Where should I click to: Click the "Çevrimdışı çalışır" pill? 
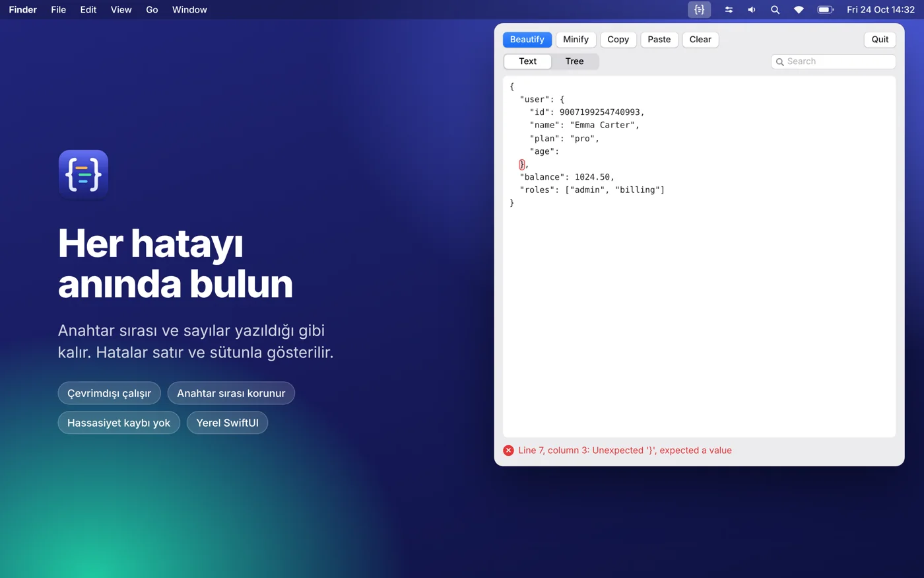[110, 393]
